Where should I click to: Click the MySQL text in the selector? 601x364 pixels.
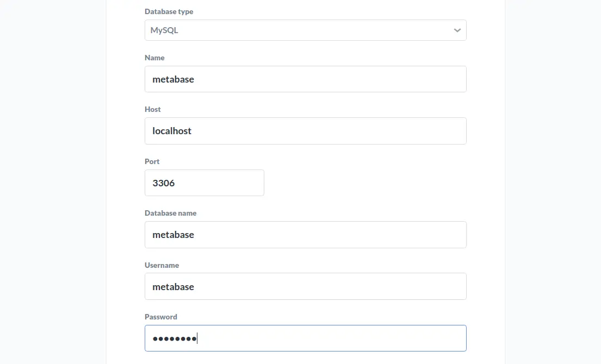point(164,30)
